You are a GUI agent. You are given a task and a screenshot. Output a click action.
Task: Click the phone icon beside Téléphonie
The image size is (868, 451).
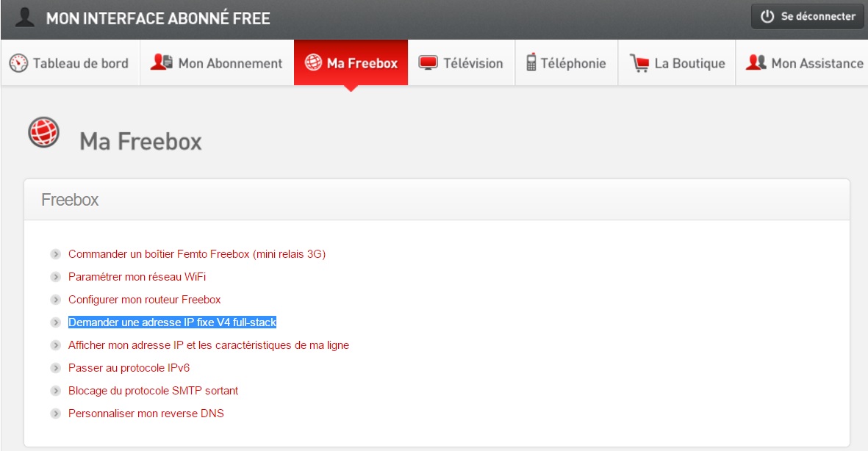(x=531, y=63)
